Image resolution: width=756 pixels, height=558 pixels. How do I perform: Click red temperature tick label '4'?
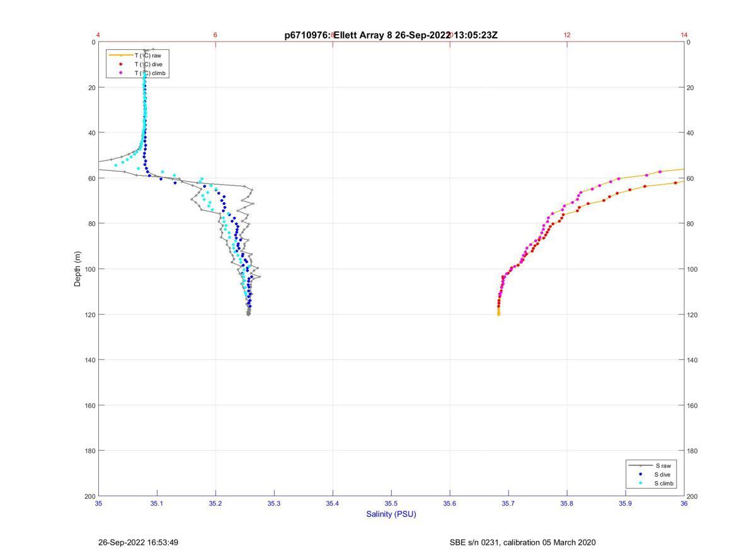click(98, 35)
